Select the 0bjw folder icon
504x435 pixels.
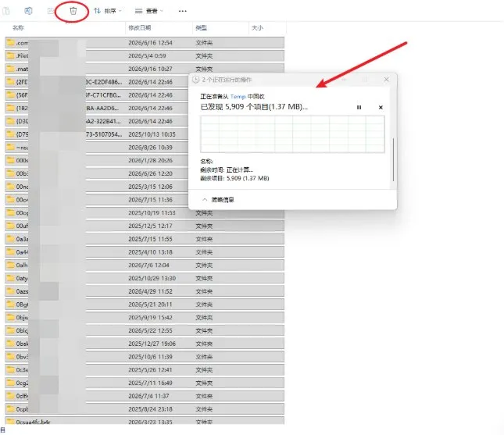pos(11,317)
